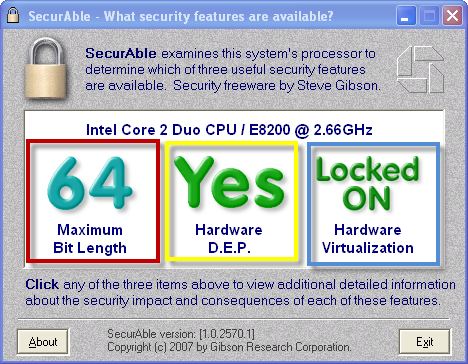Select the Hardware D.E.P. label
Viewport: 468px width, 364px height.
coord(229,239)
